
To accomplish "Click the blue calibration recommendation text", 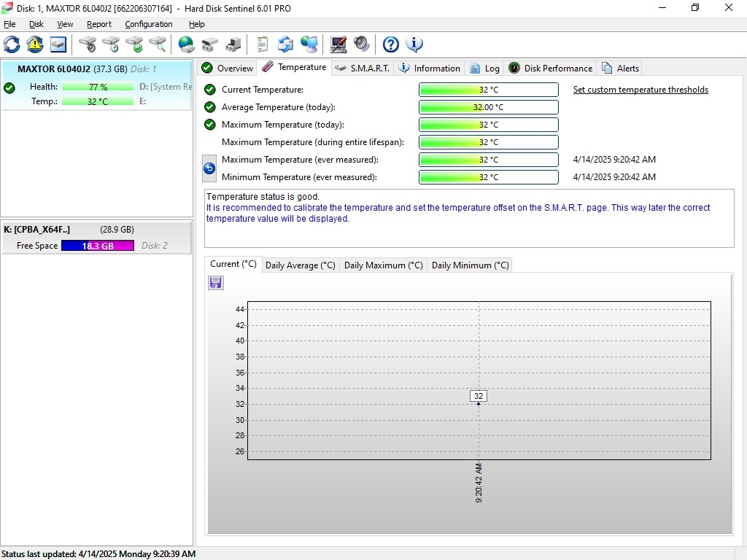I will [458, 213].
